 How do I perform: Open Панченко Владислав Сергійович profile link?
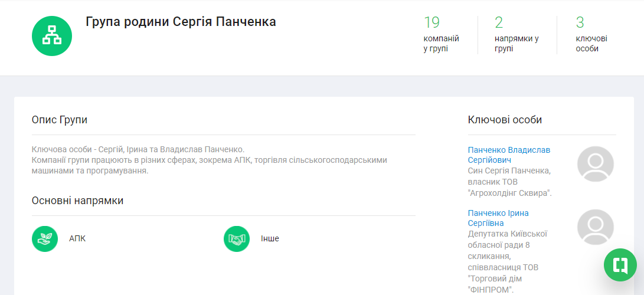coord(509,155)
